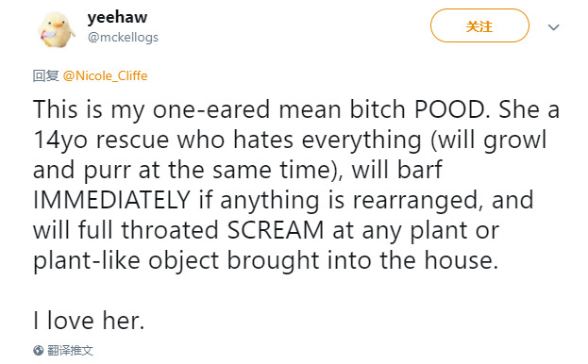Click the "I love her." line
The height and width of the screenshot is (364, 588).
pyautogui.click(x=89, y=321)
